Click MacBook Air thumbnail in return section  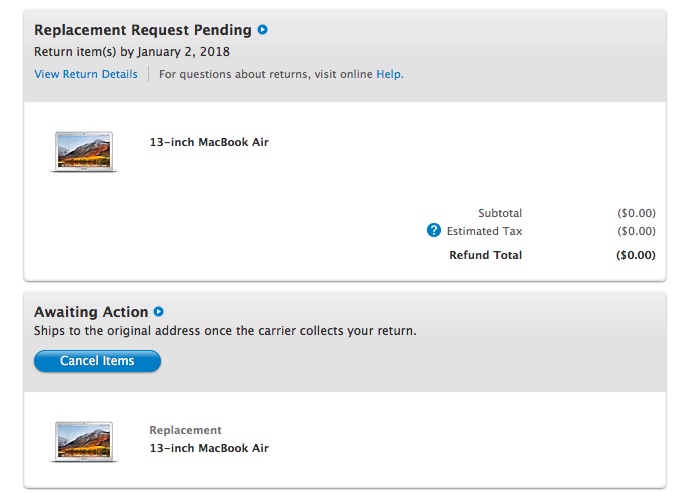point(84,152)
